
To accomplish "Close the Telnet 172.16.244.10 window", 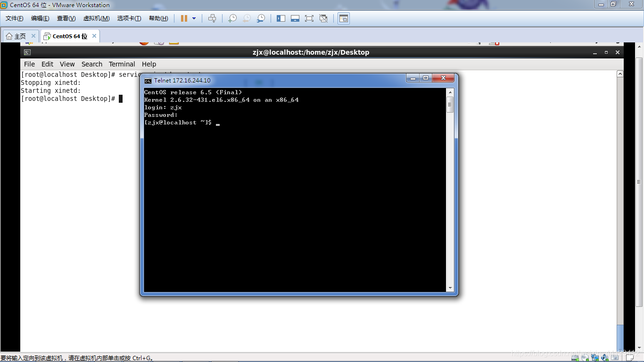I will (x=443, y=78).
